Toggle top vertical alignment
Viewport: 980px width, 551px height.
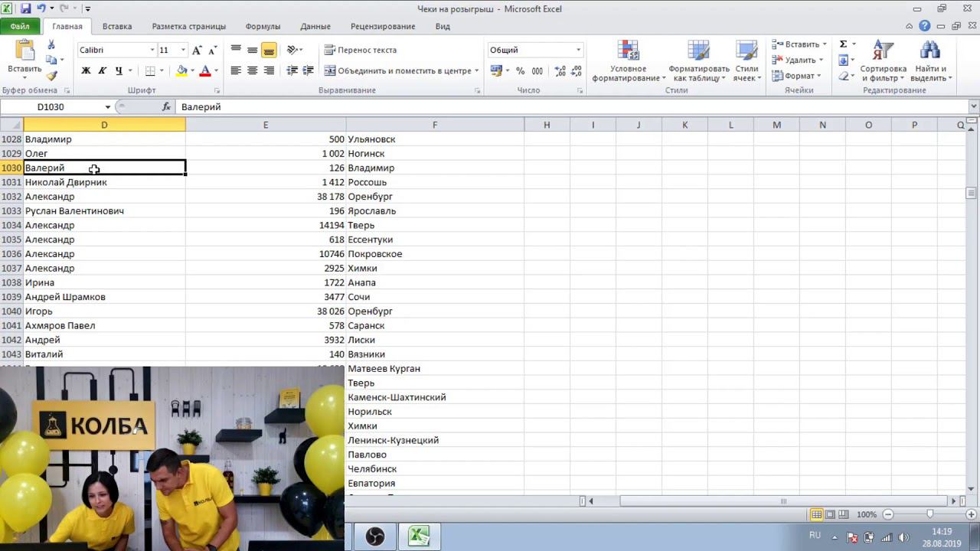click(236, 51)
